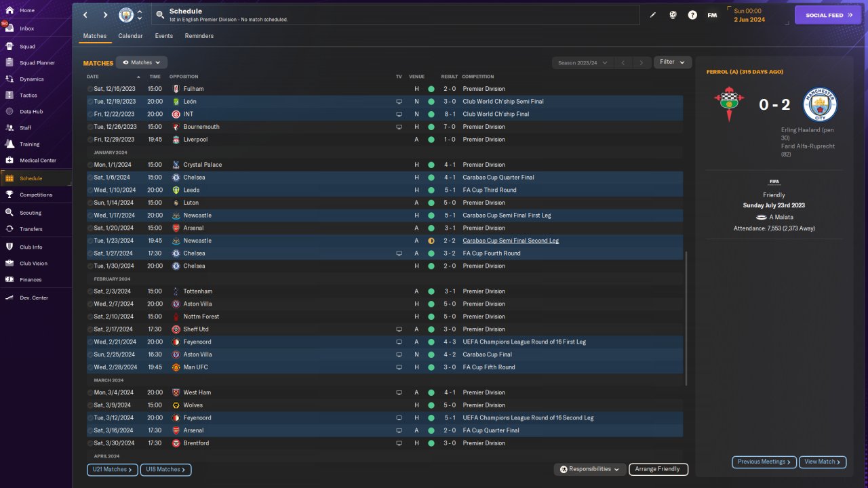The image size is (868, 488).
Task: Sort the list by the Date column header
Action: pos(93,77)
